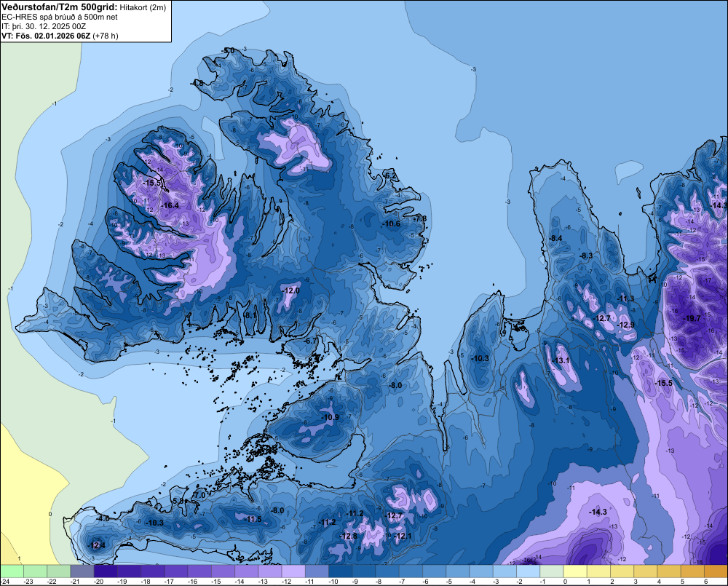The image size is (728, 586).
Task: Click the legend scale number -5
Action: (451, 582)
